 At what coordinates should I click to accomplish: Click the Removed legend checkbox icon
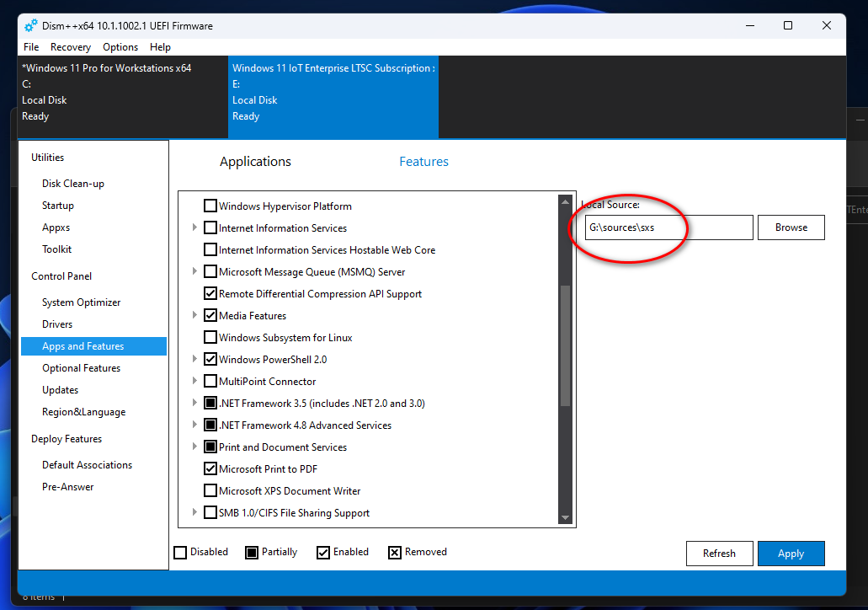click(x=395, y=553)
